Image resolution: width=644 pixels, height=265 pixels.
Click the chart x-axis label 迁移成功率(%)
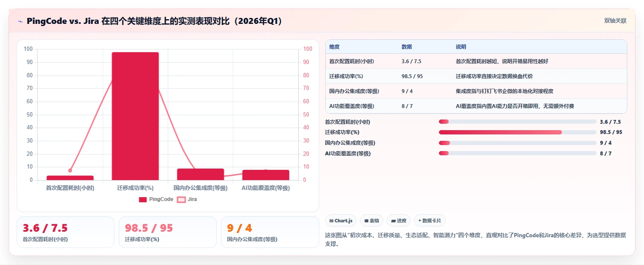pyautogui.click(x=135, y=188)
